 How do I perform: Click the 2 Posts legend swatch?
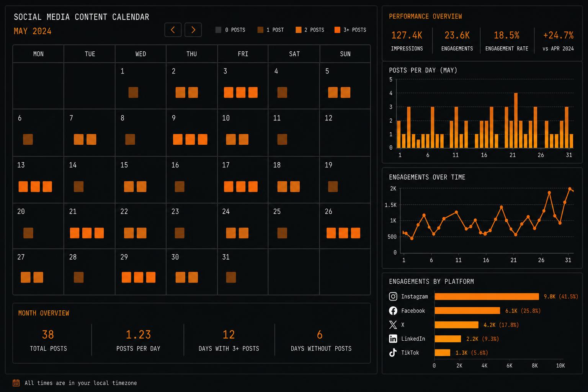(299, 30)
